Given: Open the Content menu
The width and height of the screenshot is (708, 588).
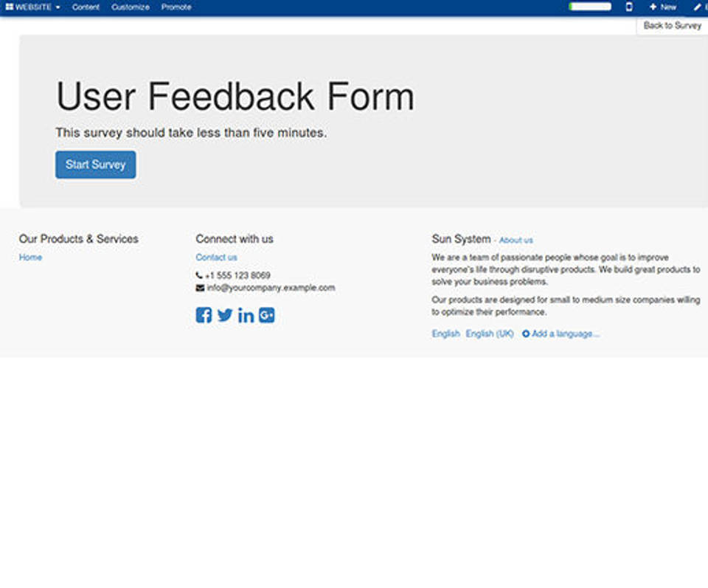Looking at the screenshot, I should (86, 7).
